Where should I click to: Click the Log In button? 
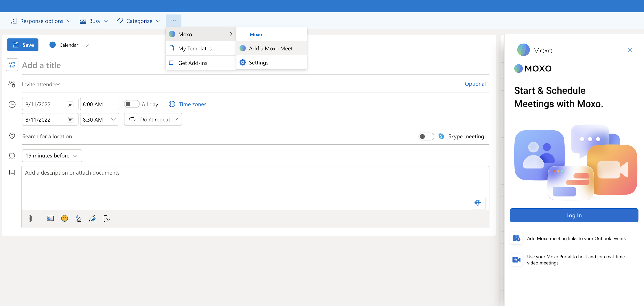tap(574, 215)
